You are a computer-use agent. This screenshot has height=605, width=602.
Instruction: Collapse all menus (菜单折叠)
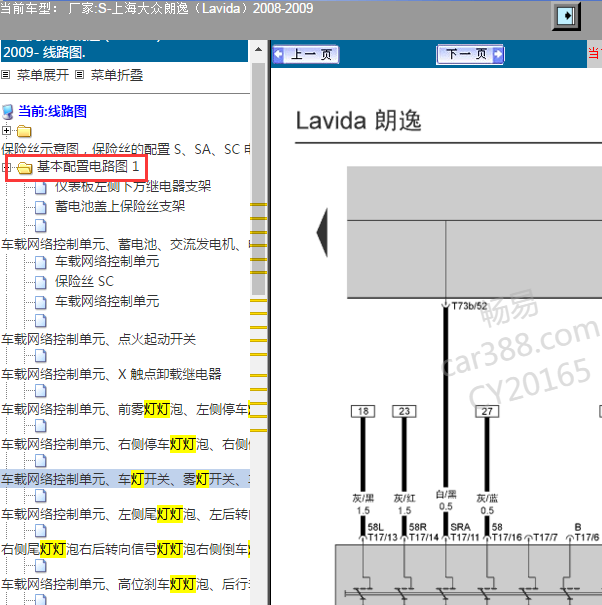click(117, 75)
